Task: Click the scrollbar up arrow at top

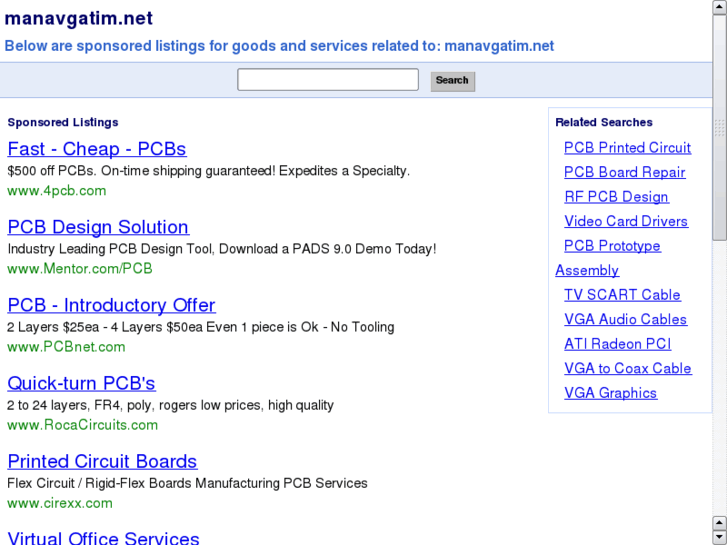Action: click(719, 7)
